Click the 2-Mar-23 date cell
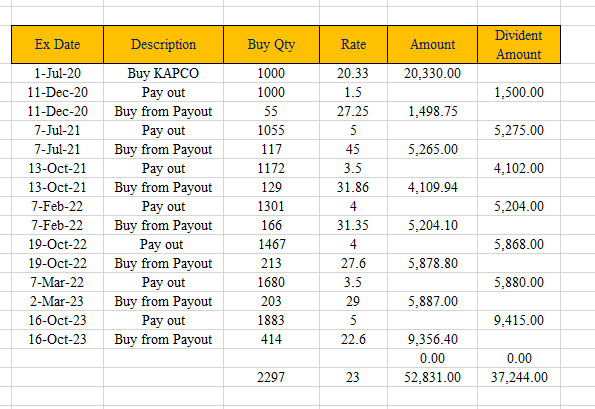 [x=57, y=301]
